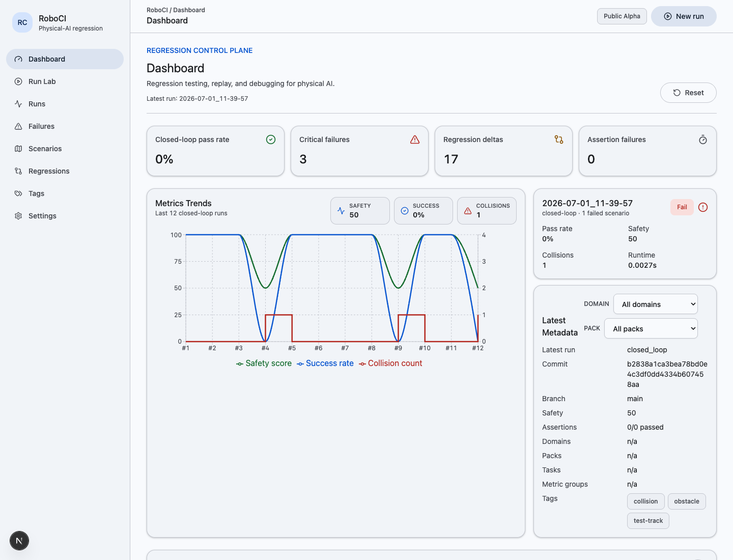Open the Closed-loop pass rate card
The height and width of the screenshot is (560, 733).
[x=215, y=151]
